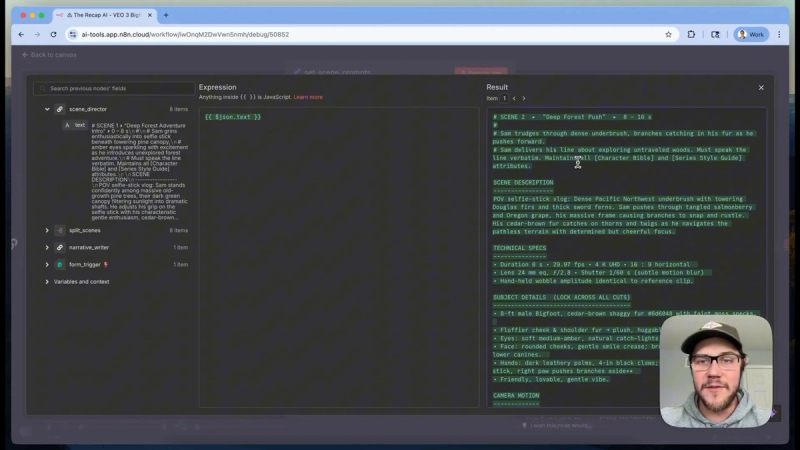The width and height of the screenshot is (800, 450).
Task: Close the expression editor dialog
Action: point(761,88)
